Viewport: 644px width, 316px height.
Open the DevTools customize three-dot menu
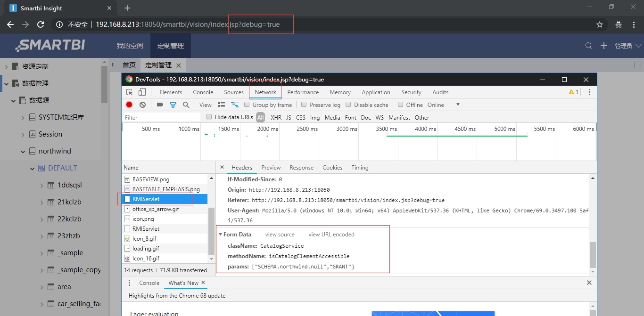pyautogui.click(x=589, y=92)
